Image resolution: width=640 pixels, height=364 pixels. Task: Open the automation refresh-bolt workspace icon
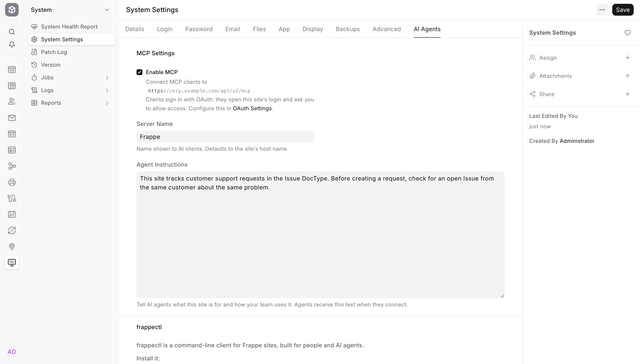click(12, 230)
